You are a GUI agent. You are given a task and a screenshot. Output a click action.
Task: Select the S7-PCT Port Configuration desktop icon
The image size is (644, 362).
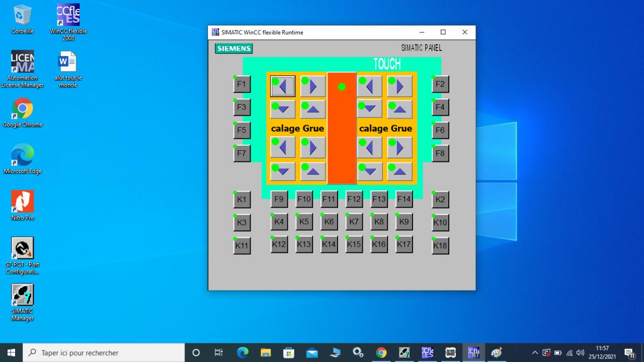tap(23, 256)
